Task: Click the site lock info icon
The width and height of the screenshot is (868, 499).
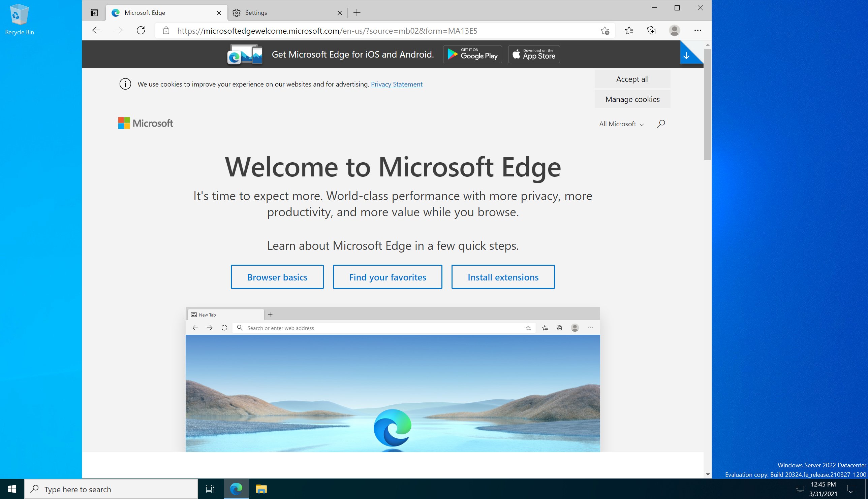Action: (166, 31)
